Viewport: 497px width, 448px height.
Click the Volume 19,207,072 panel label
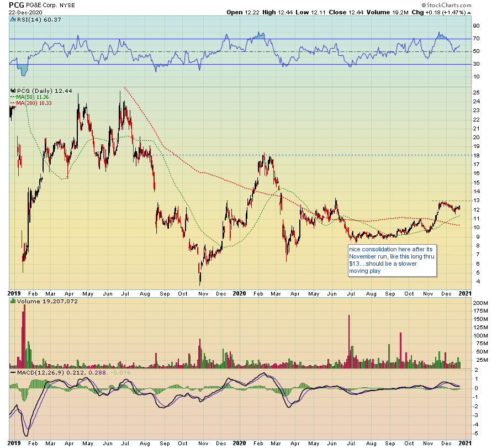47,301
